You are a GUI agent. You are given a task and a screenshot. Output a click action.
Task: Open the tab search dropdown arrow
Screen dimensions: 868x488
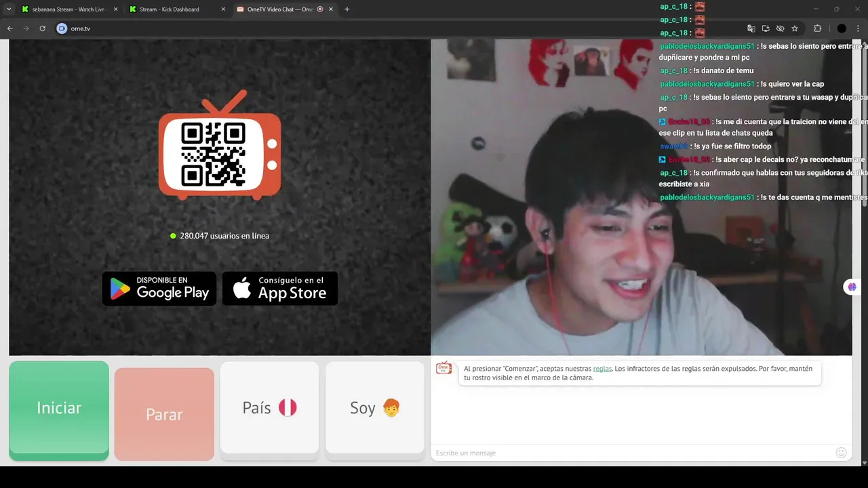click(x=9, y=9)
